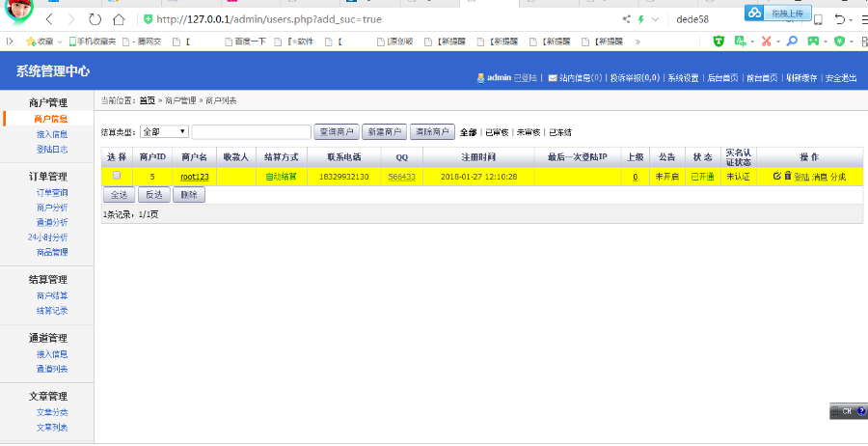Click the undo closed-tab arrow icon
The width and height of the screenshot is (868, 446).
(840, 19)
